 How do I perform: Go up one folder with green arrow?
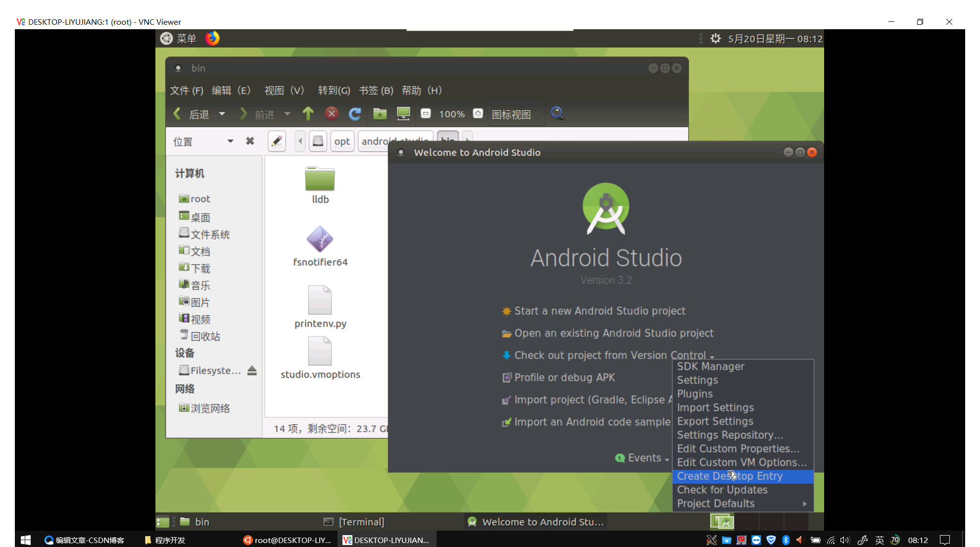click(x=308, y=114)
